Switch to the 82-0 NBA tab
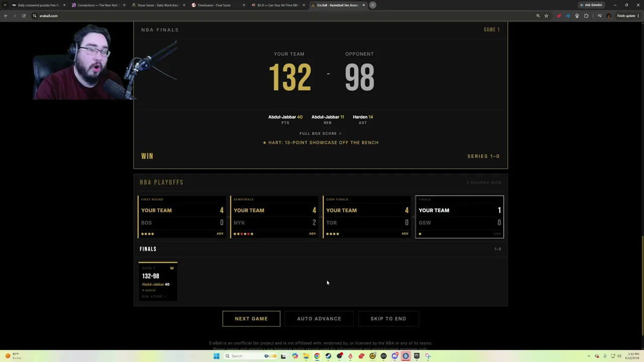644x362 pixels. click(278, 5)
